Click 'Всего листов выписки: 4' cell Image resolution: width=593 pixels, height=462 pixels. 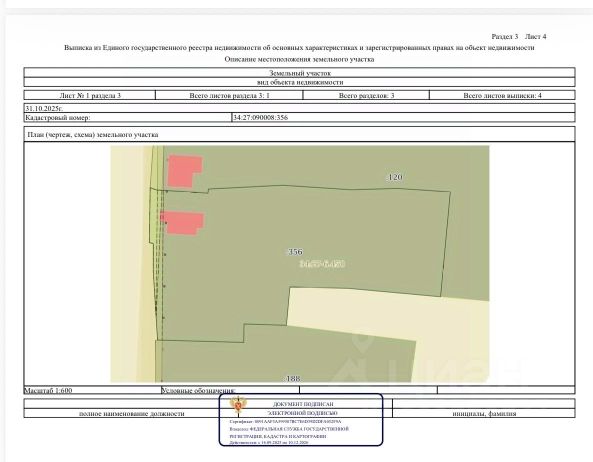tap(502, 95)
